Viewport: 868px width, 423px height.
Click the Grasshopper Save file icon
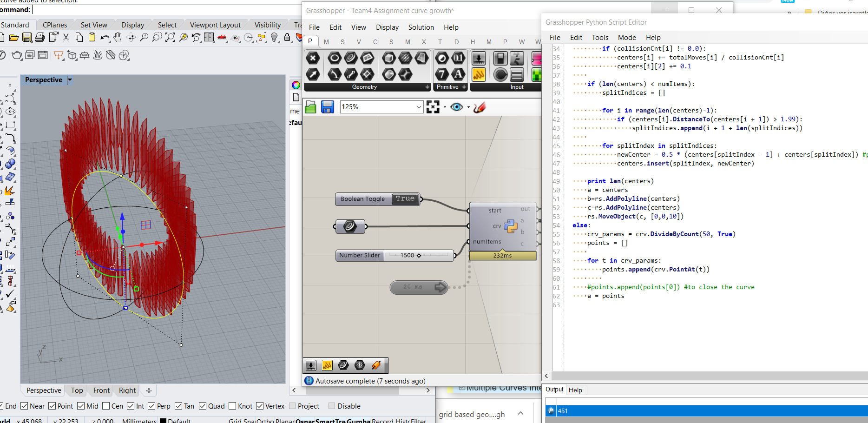[327, 107]
